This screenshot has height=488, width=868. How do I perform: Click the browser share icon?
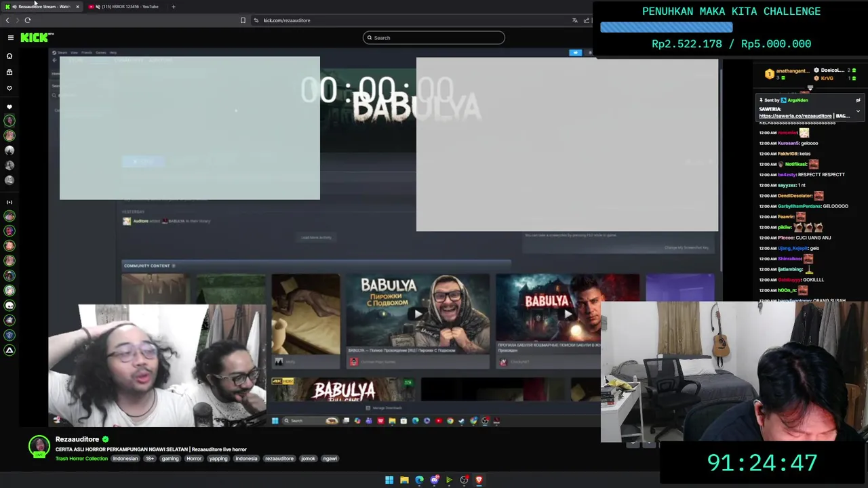587,20
